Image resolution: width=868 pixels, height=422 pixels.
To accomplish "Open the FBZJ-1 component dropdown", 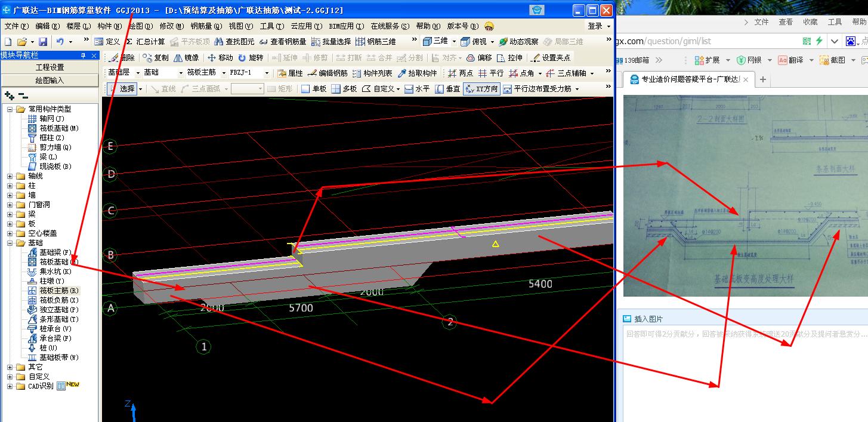I will 265,73.
